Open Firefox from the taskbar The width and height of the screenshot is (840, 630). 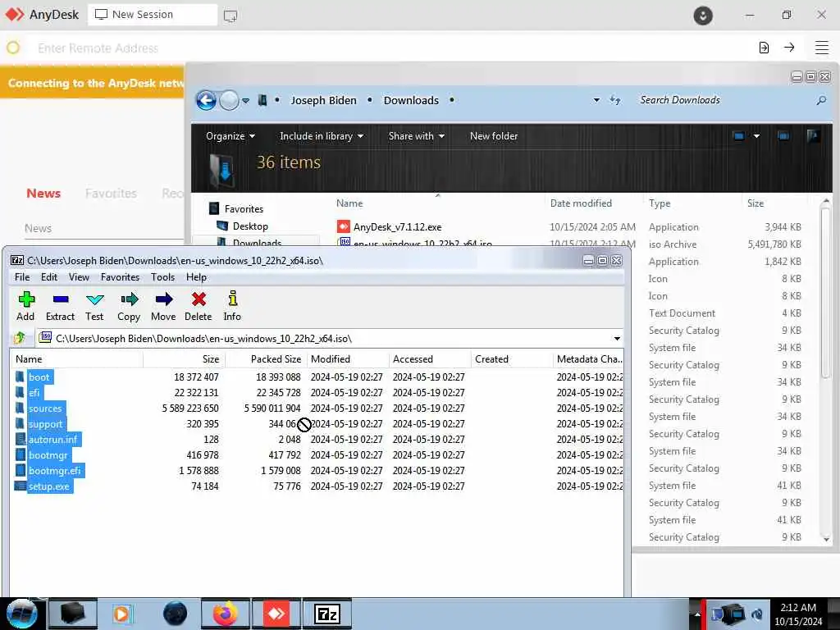[x=225, y=614]
